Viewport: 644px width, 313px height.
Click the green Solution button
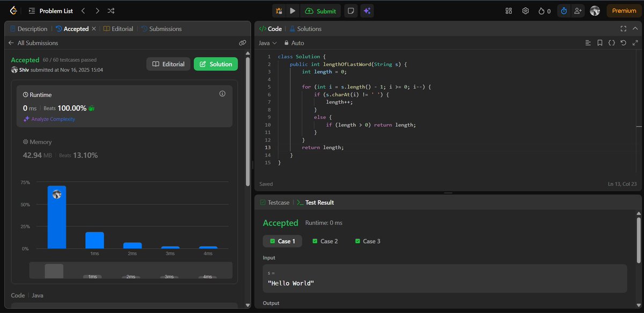(215, 64)
